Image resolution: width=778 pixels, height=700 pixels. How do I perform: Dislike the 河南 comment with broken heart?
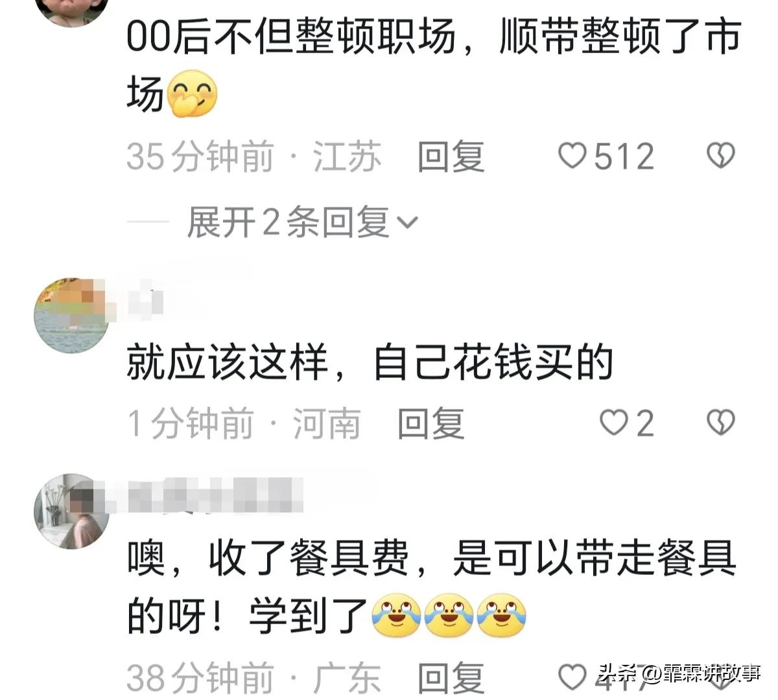point(720,423)
